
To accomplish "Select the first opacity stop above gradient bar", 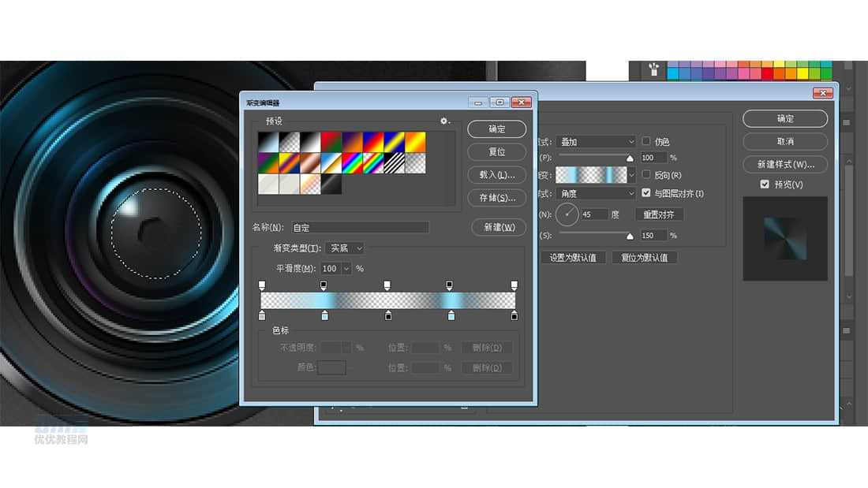I will 262,285.
